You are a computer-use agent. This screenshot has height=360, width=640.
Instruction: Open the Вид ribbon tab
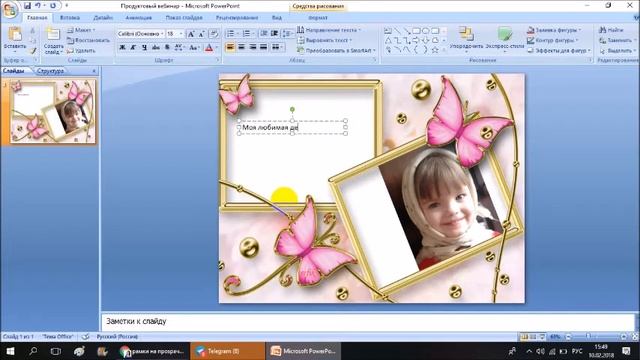(277, 18)
